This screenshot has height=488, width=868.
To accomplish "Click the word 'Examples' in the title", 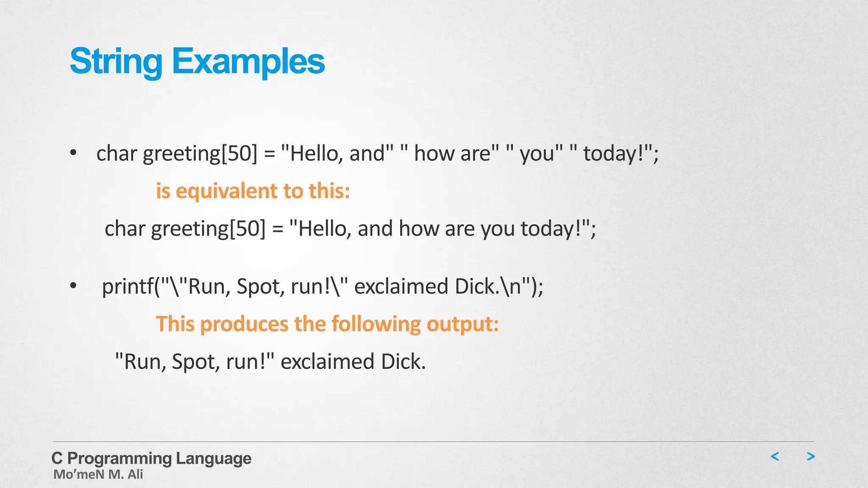I will click(x=248, y=61).
